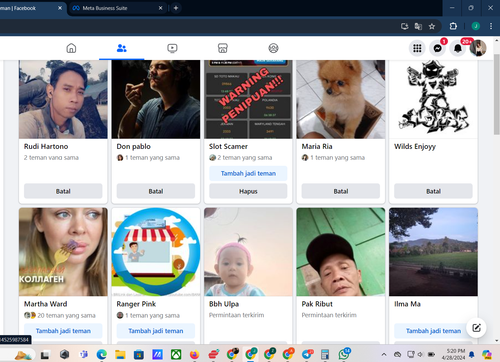This screenshot has width=500, height=362.
Task: Click Hapus under Slot Scamer
Action: (x=248, y=191)
